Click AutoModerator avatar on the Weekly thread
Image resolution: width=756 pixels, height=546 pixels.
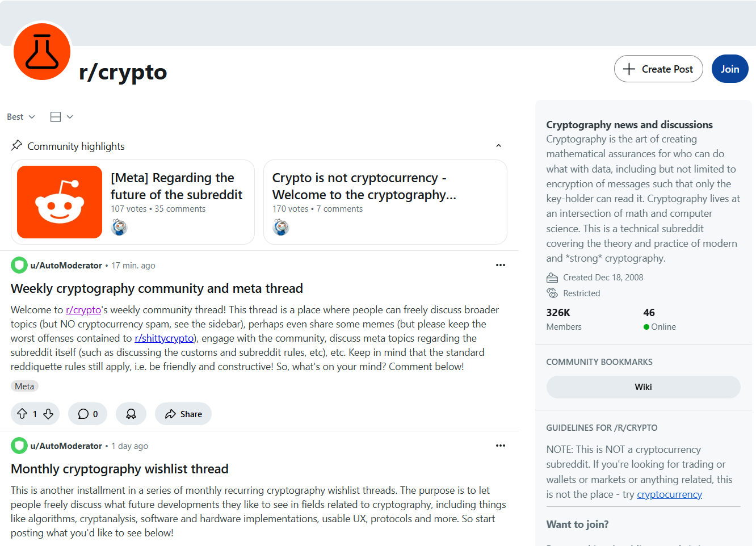point(19,265)
